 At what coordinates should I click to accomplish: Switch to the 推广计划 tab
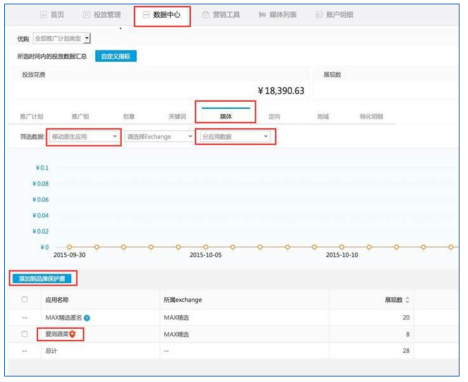pos(32,116)
